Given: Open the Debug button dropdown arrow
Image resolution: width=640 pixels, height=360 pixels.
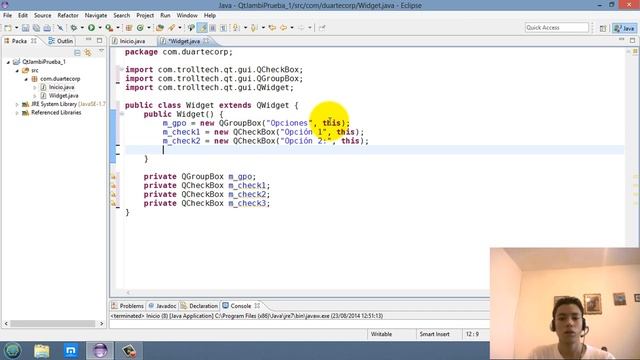Looking at the screenshot, I should click(x=82, y=28).
